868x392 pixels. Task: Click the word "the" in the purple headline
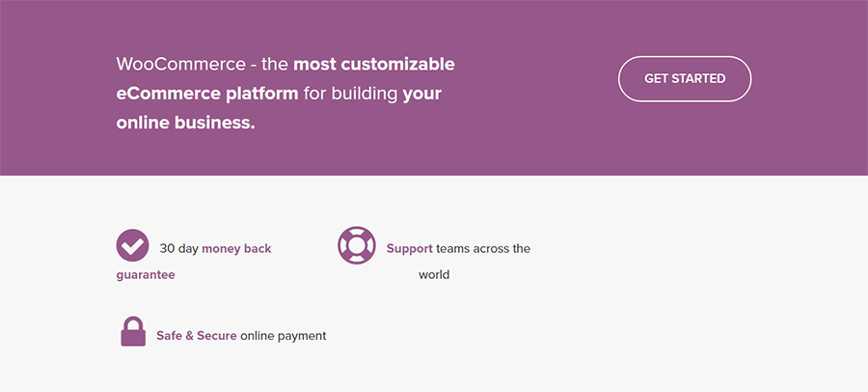coord(275,65)
